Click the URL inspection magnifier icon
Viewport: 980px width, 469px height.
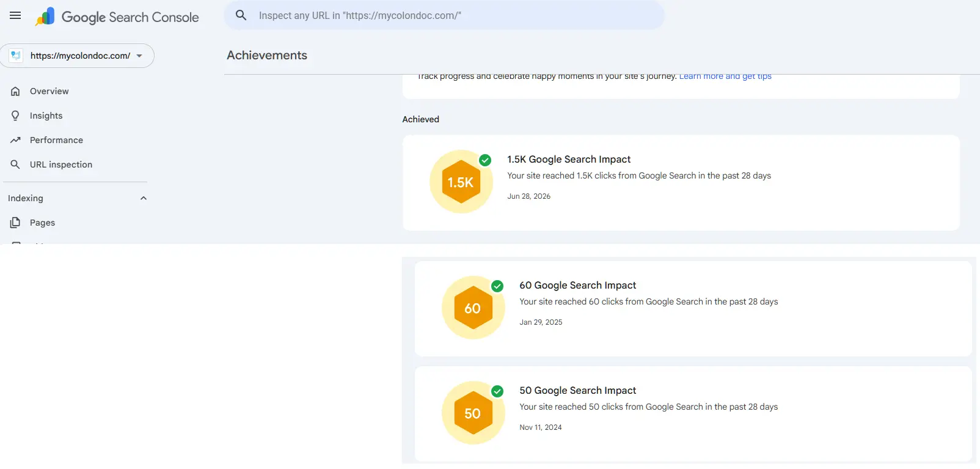16,164
